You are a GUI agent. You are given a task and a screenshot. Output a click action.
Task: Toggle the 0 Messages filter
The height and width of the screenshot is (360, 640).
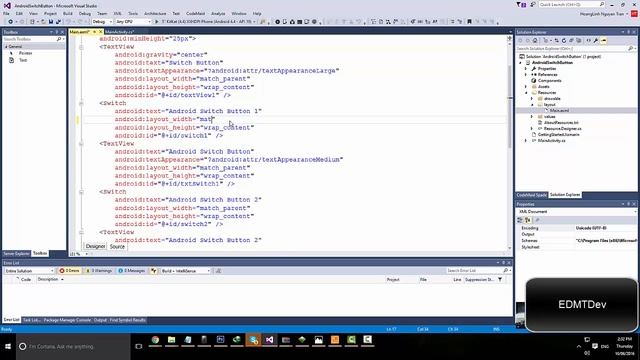(131, 271)
